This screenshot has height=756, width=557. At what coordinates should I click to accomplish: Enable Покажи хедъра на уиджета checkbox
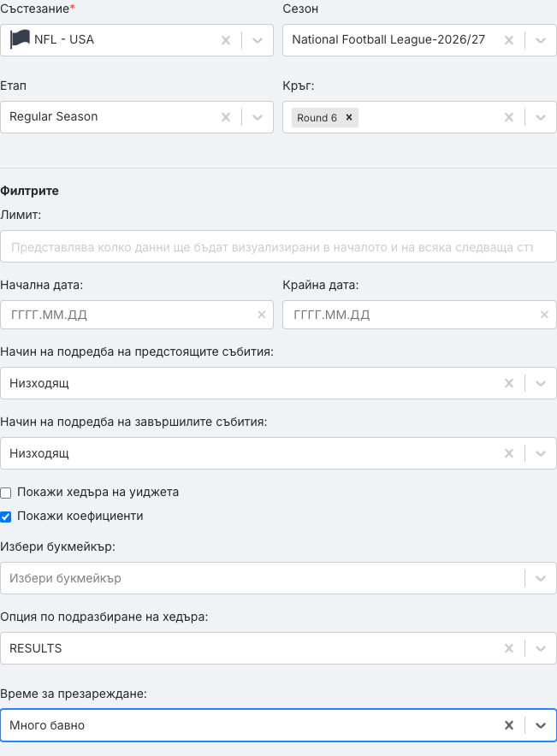coord(6,493)
